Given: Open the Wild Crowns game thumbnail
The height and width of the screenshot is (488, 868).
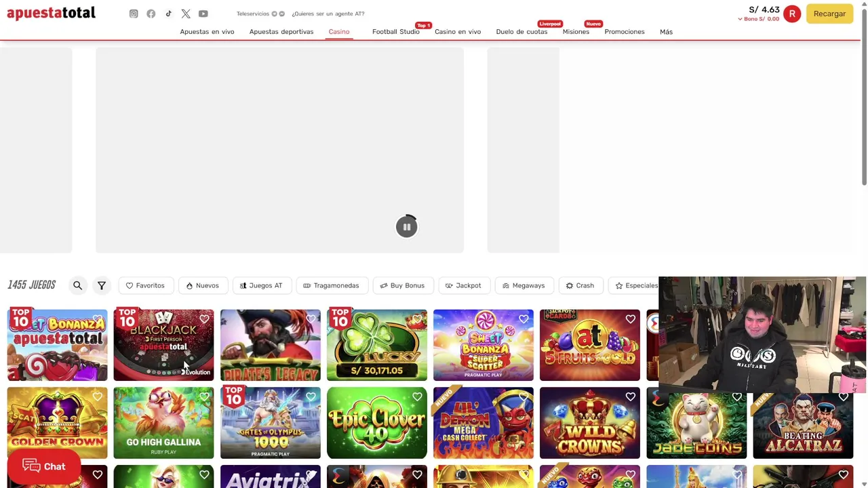Looking at the screenshot, I should pos(589,423).
